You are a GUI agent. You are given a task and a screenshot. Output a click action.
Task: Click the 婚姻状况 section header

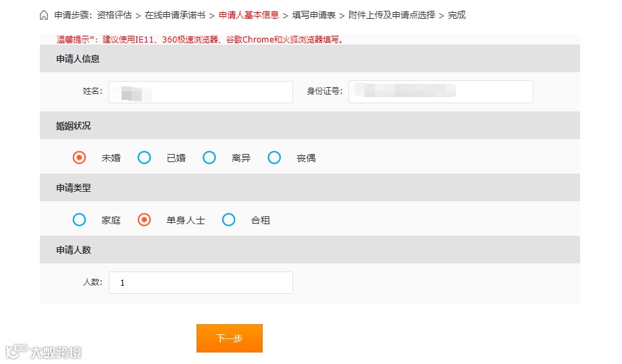coord(310,126)
